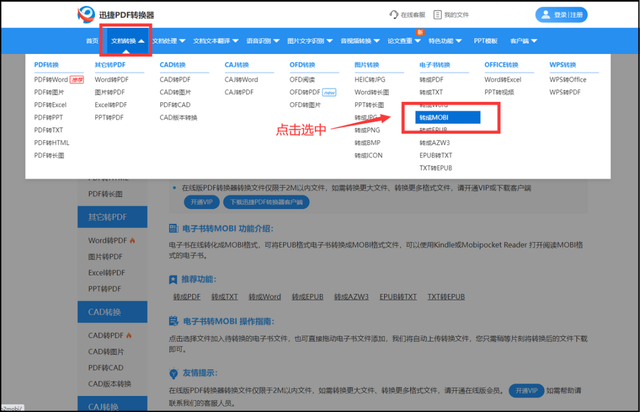Open 我的文件 link in the header

(x=451, y=15)
